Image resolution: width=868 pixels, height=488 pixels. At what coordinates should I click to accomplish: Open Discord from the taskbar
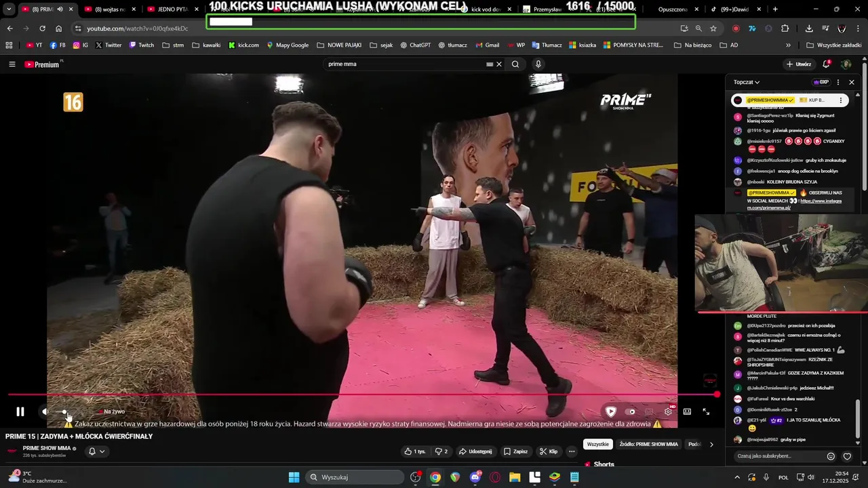coord(475,477)
